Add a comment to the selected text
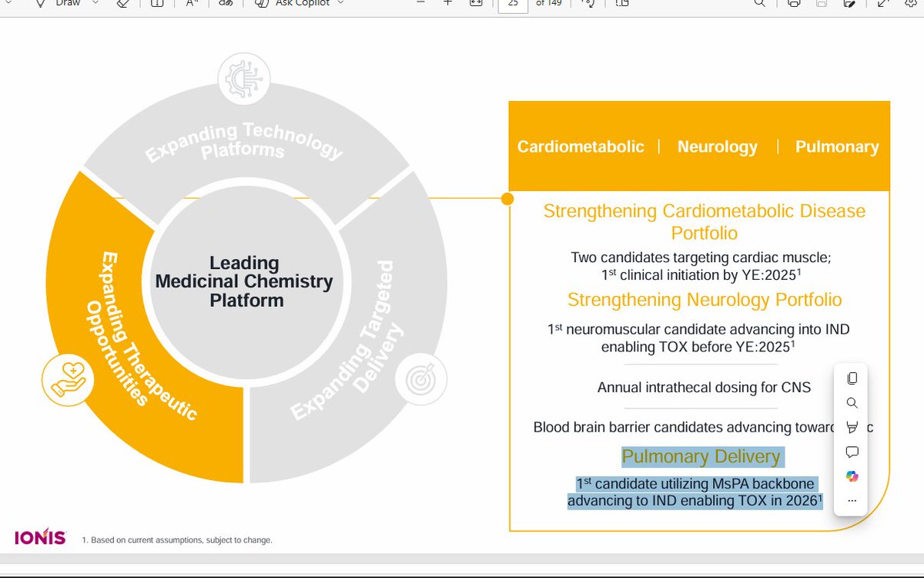The height and width of the screenshot is (578, 924). 852,452
